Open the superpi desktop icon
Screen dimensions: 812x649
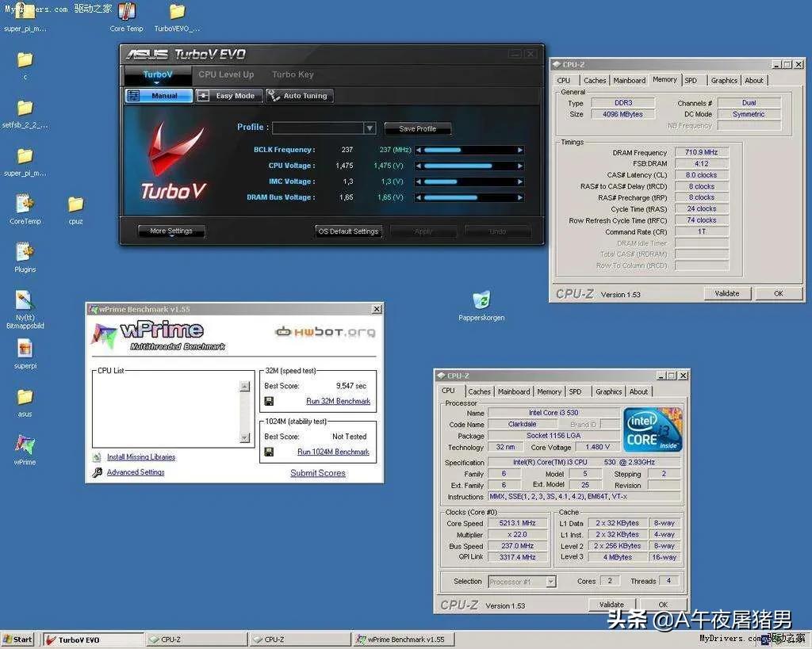25,349
